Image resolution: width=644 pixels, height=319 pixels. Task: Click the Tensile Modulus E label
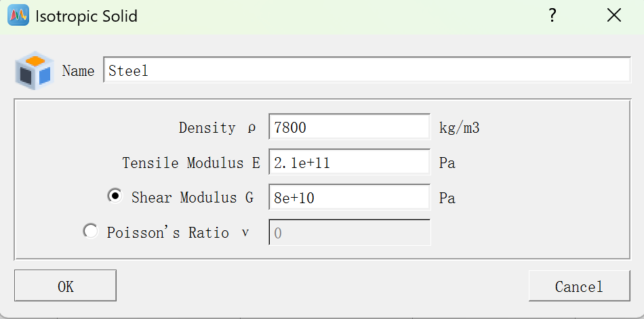(191, 163)
